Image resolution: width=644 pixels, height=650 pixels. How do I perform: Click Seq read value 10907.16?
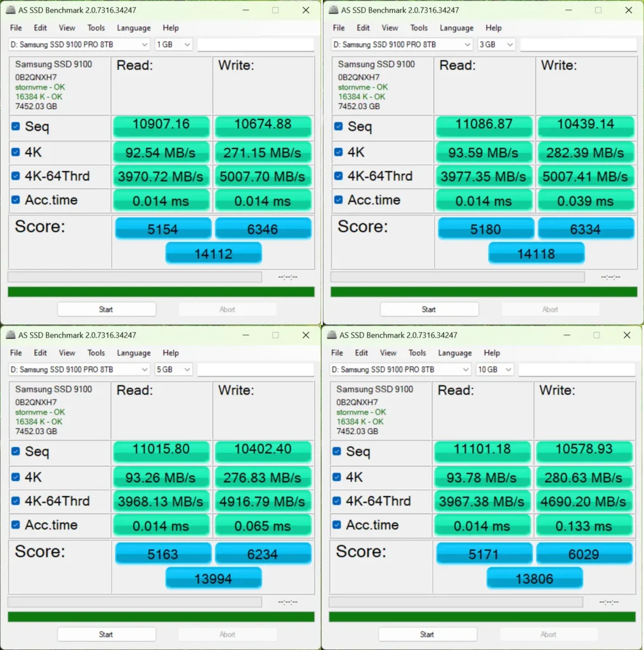[x=161, y=126]
